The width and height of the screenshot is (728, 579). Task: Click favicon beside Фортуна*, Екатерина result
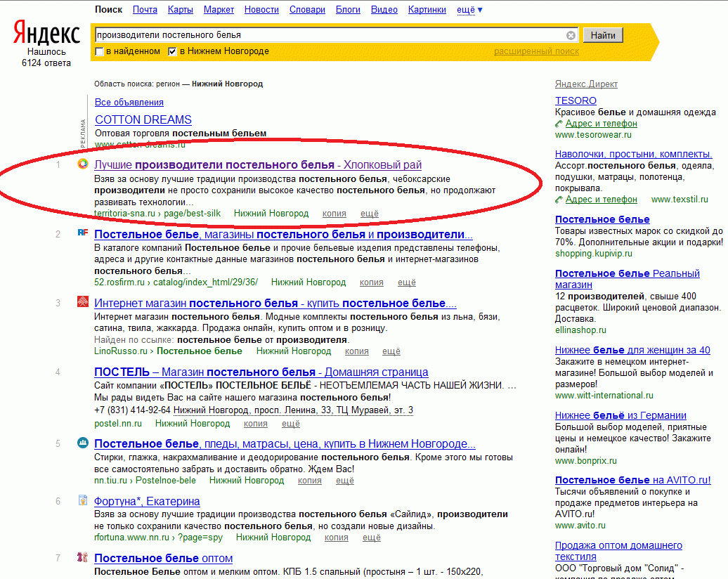83,500
